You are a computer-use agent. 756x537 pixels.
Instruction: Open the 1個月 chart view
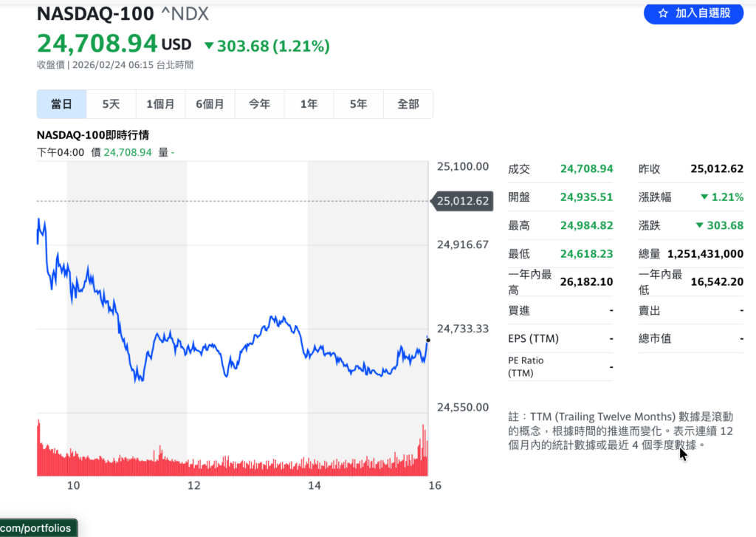tap(160, 104)
